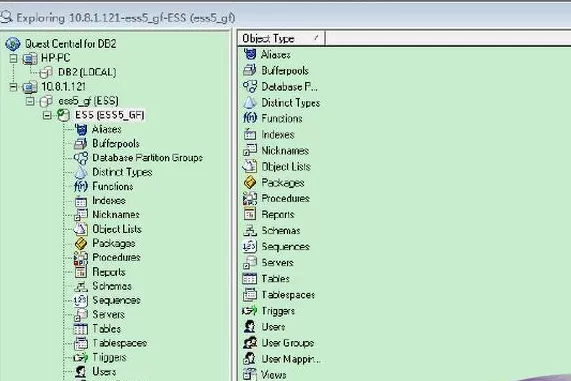Click the Triggers icon in the tree
This screenshot has width=571, height=381.
pos(81,357)
